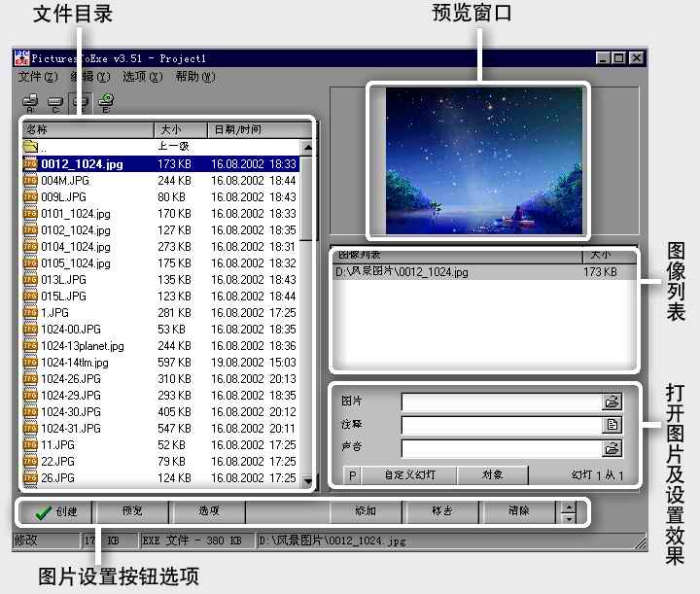Select file 1.JPG
The height and width of the screenshot is (594, 700).
click(161, 312)
